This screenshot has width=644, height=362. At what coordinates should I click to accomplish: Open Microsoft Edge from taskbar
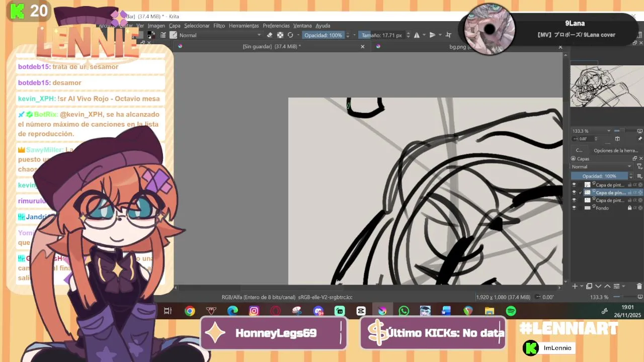232,311
